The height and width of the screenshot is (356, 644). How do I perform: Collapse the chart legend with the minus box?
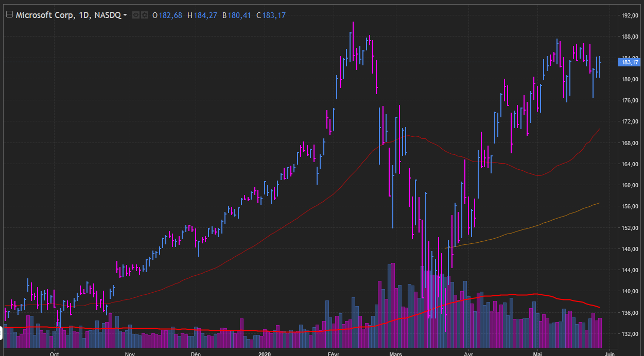coord(9,15)
